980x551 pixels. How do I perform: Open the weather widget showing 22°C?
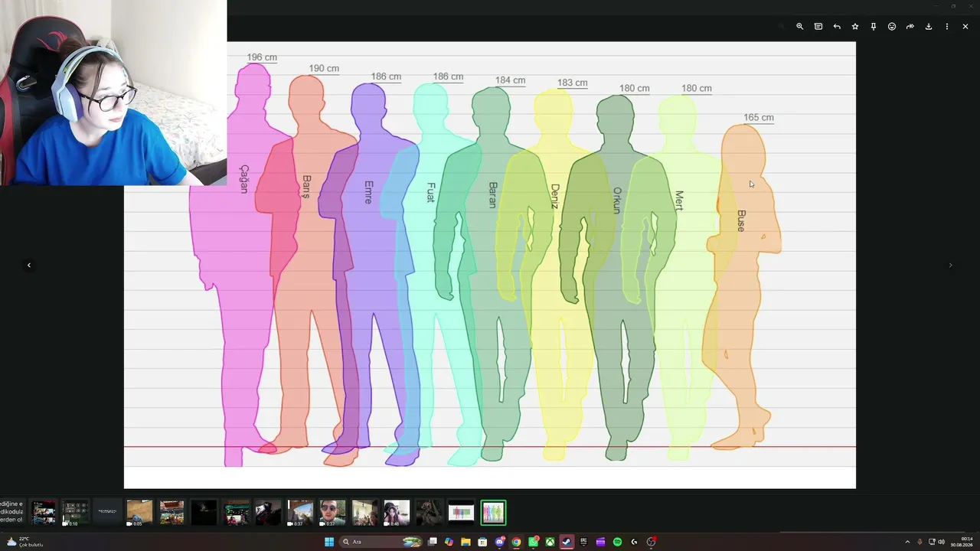pyautogui.click(x=24, y=542)
